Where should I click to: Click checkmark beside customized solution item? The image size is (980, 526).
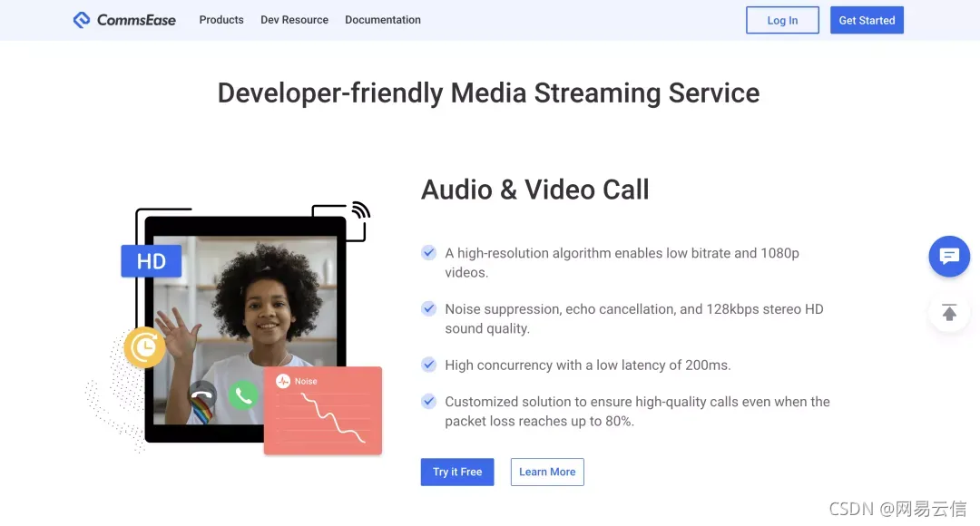pyautogui.click(x=428, y=401)
